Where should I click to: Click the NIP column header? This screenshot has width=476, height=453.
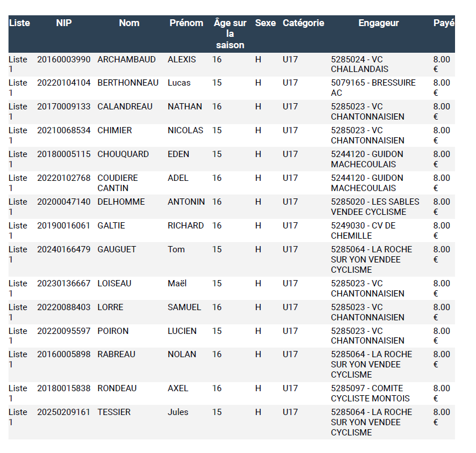coord(64,23)
